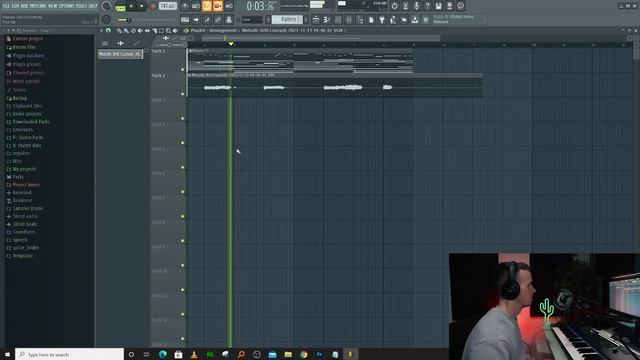This screenshot has height=360, width=640.
Task: Click the Record transport button
Action: pyautogui.click(x=153, y=6)
